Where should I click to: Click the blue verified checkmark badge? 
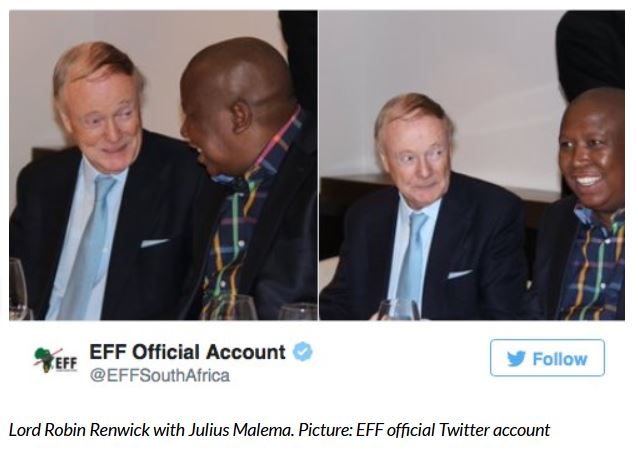303,352
